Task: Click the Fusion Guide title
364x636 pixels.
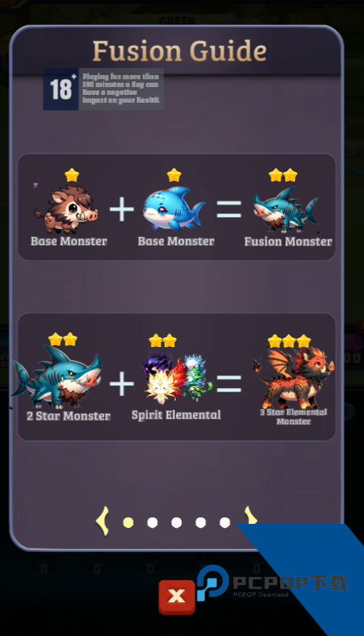Action: 179,51
